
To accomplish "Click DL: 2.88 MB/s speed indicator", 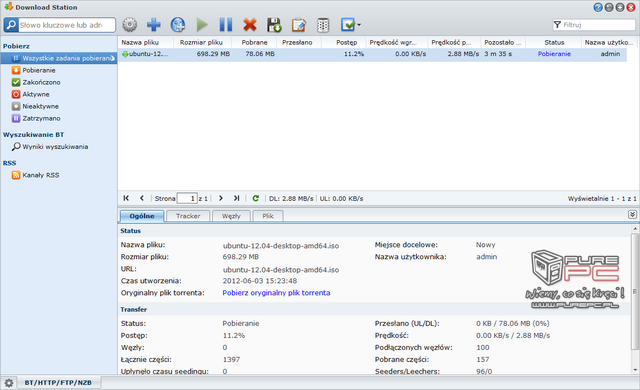I will click(291, 199).
